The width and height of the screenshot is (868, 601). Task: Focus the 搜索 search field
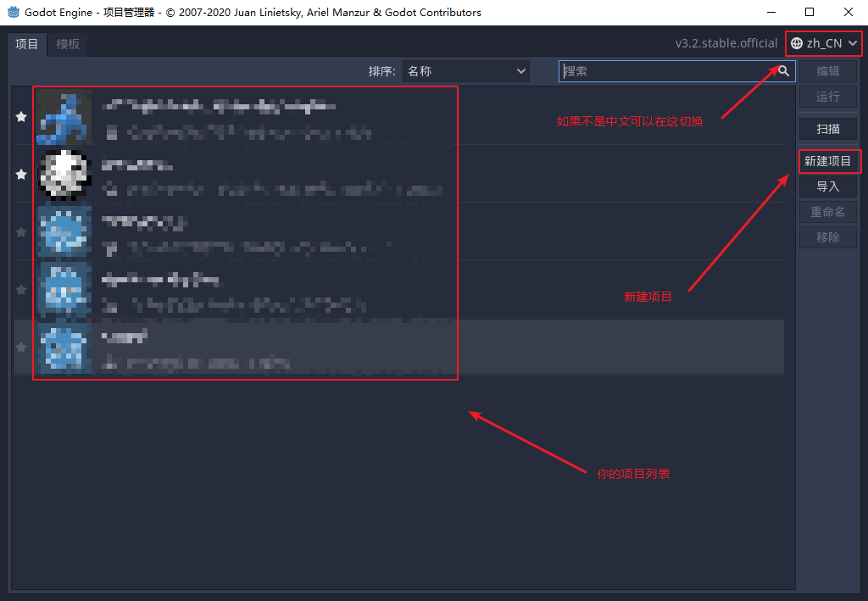point(676,71)
